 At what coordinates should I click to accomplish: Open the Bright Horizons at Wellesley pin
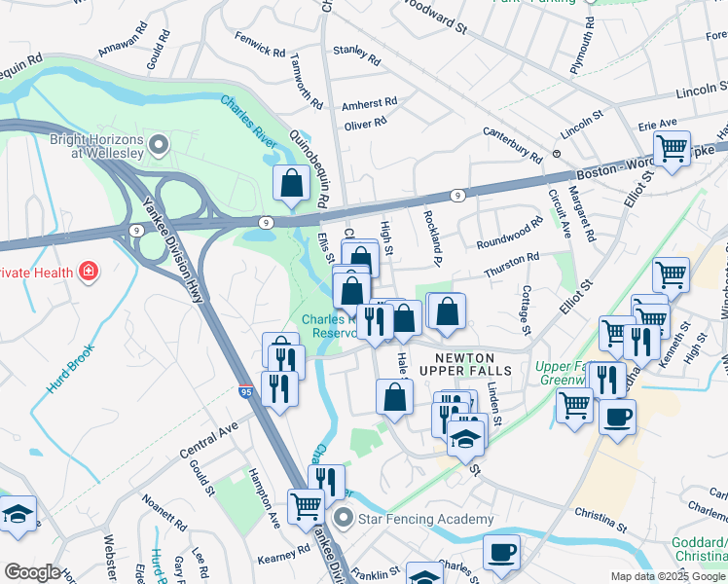[159, 144]
